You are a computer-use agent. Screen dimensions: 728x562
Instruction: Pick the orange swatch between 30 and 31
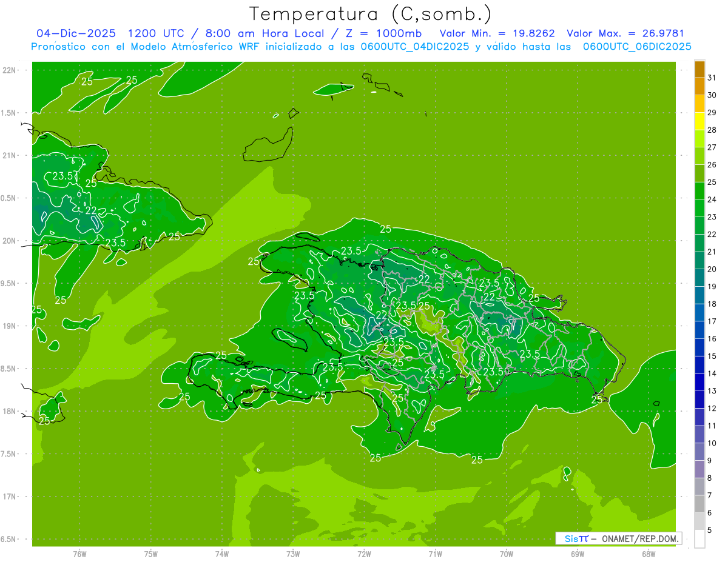pyautogui.click(x=699, y=87)
